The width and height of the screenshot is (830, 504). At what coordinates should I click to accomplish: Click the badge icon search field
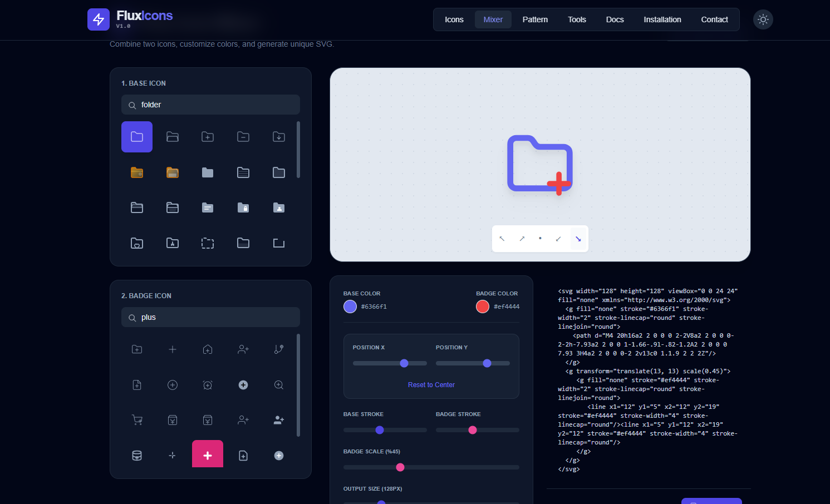pos(210,317)
